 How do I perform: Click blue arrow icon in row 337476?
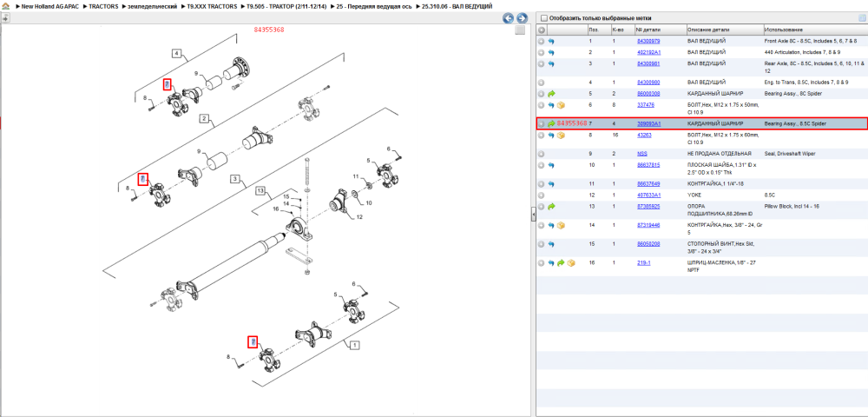tap(551, 104)
